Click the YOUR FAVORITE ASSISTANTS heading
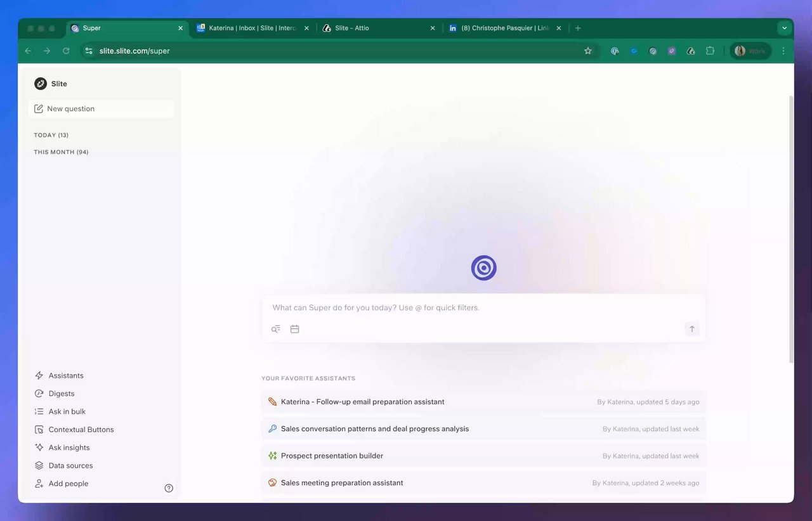Image resolution: width=812 pixels, height=521 pixels. [x=308, y=378]
